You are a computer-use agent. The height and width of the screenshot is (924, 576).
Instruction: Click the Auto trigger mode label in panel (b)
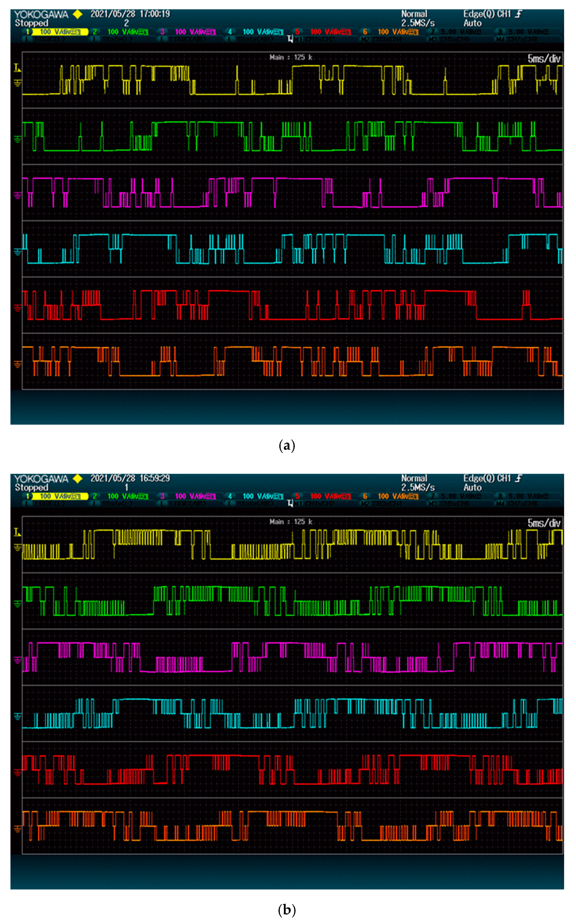tap(472, 487)
